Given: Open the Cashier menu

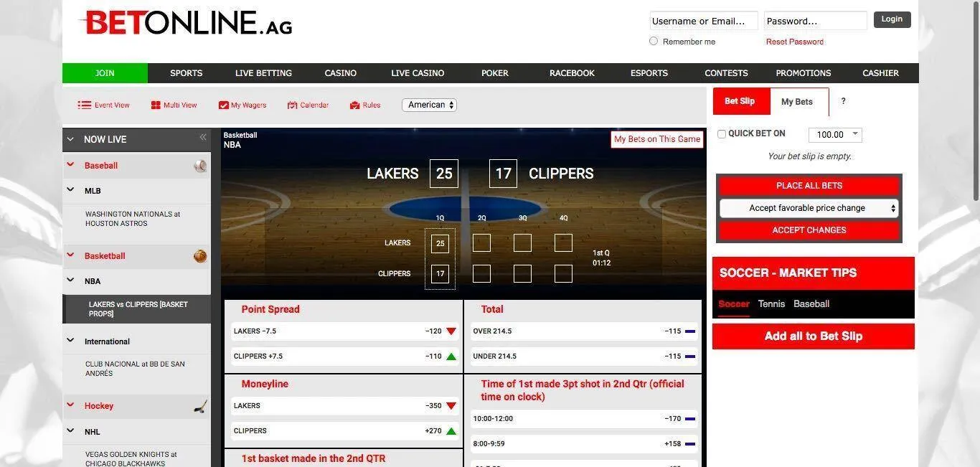Looking at the screenshot, I should click(x=881, y=73).
